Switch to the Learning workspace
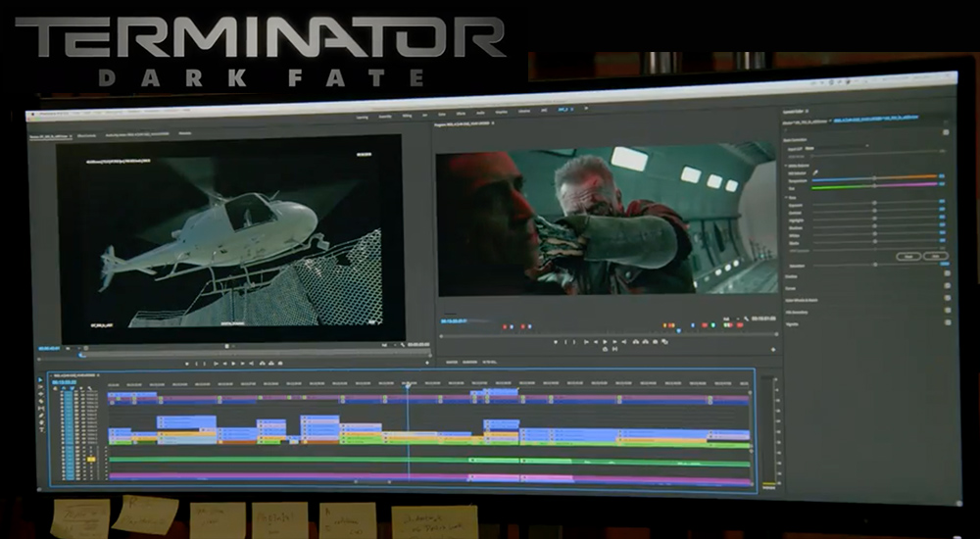980x539 pixels. (363, 118)
